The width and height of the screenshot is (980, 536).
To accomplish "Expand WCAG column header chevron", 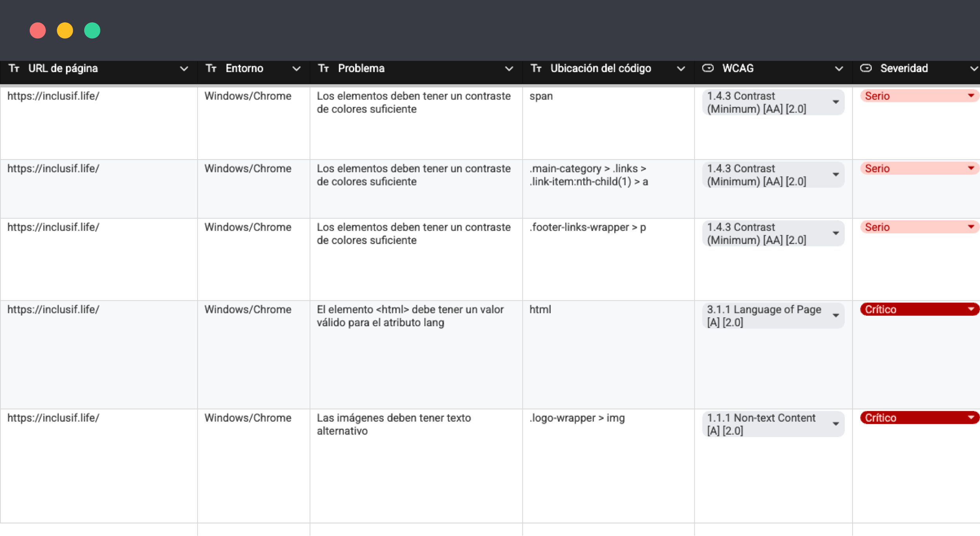I will click(838, 69).
